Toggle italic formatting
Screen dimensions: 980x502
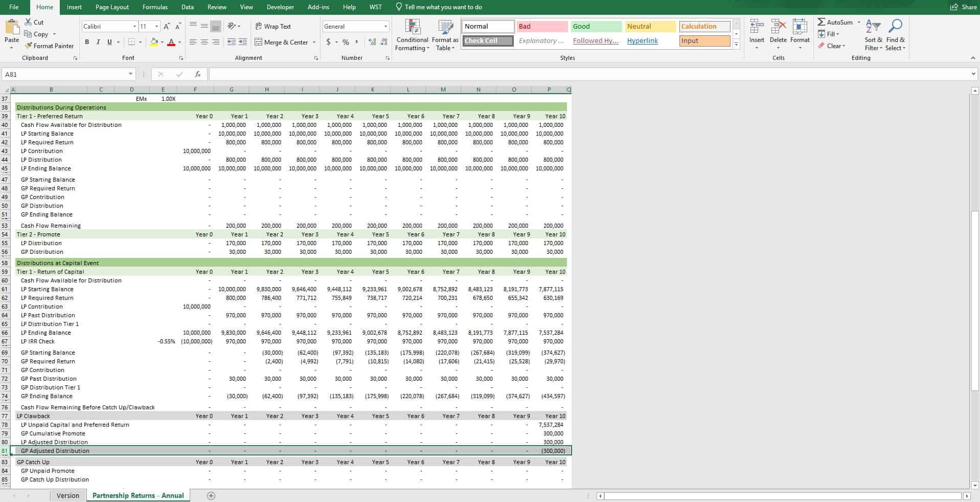pos(98,42)
